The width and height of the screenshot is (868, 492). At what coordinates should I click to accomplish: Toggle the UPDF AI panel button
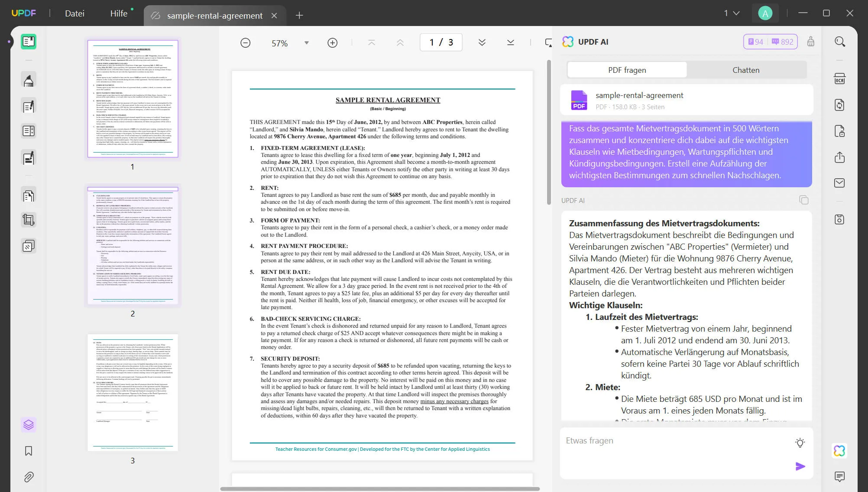pyautogui.click(x=839, y=451)
